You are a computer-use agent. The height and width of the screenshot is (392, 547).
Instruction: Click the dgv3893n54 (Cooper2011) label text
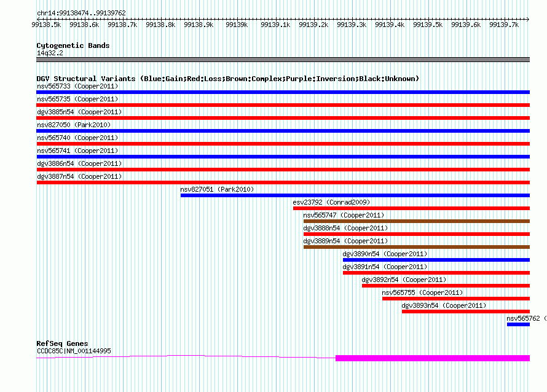(x=444, y=305)
